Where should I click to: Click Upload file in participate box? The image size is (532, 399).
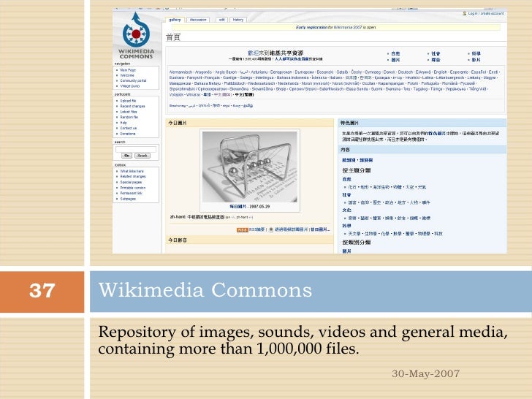129,101
